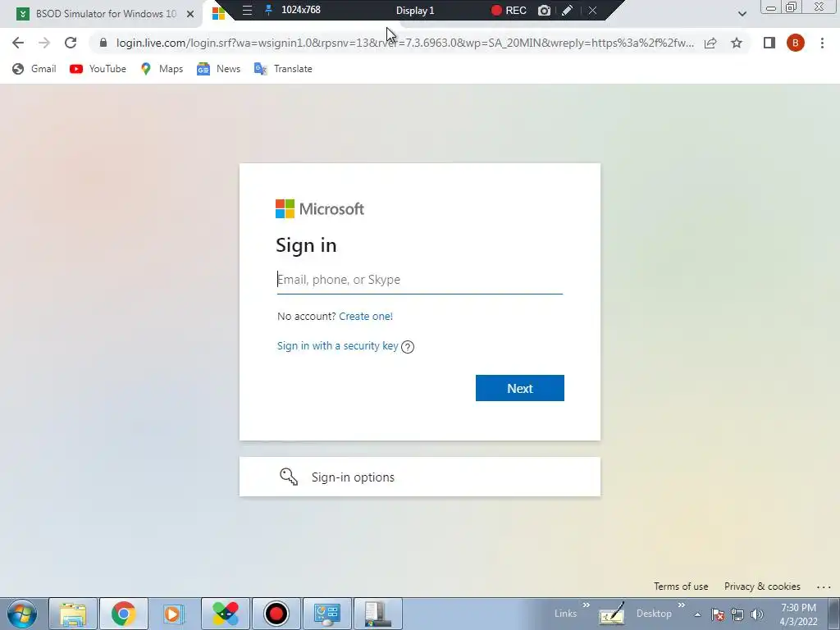840x630 pixels.
Task: Open the handwriting pen input icon
Action: [x=611, y=614]
